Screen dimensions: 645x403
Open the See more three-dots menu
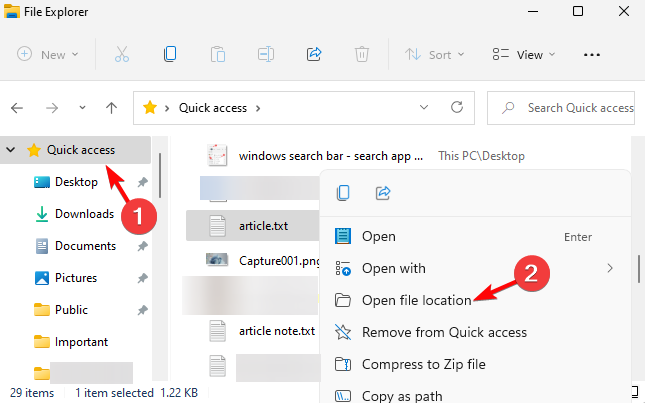(592, 55)
